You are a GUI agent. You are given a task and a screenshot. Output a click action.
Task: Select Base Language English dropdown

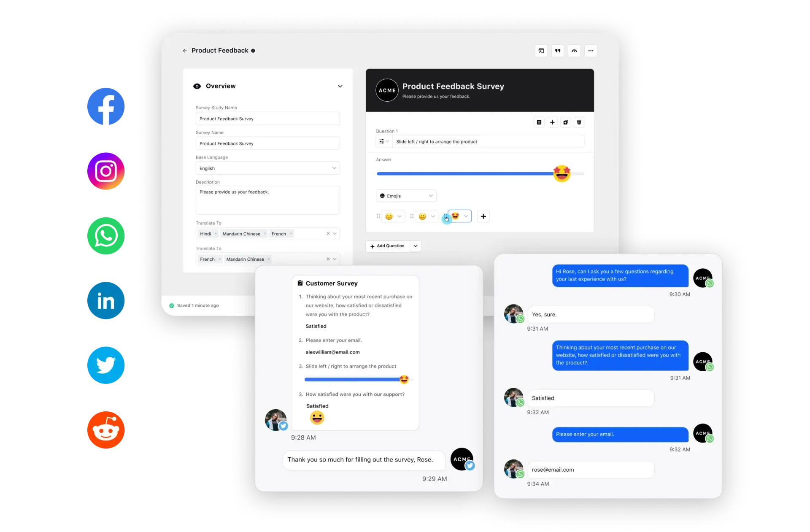267,168
